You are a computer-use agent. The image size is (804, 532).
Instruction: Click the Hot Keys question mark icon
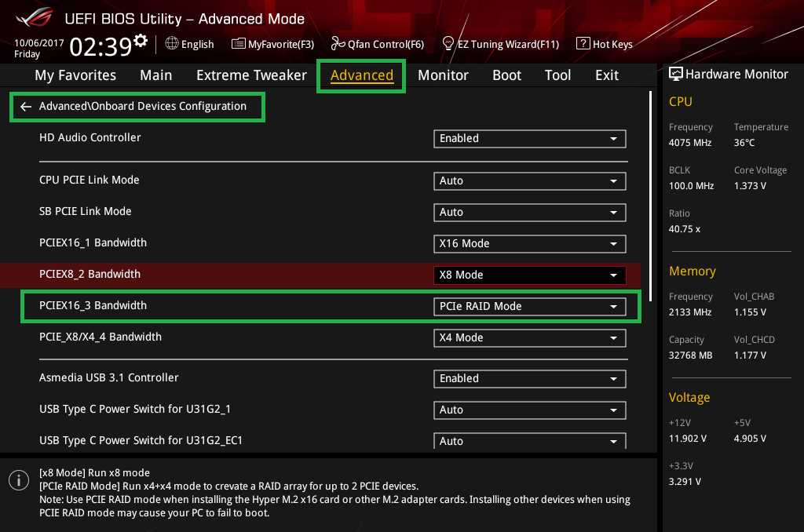583,44
